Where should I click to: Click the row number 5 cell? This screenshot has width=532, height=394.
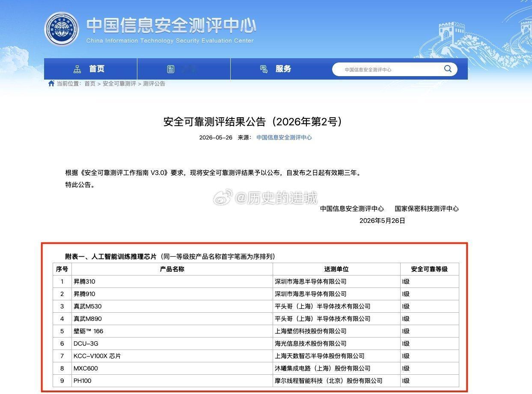click(x=62, y=331)
